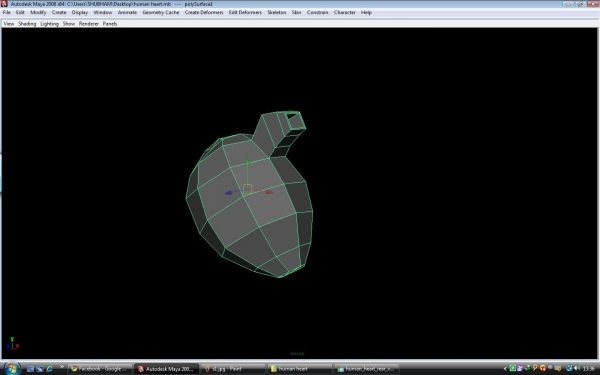Click the Show Desktop quick launch icon
The height and width of the screenshot is (375, 600).
click(x=31, y=369)
